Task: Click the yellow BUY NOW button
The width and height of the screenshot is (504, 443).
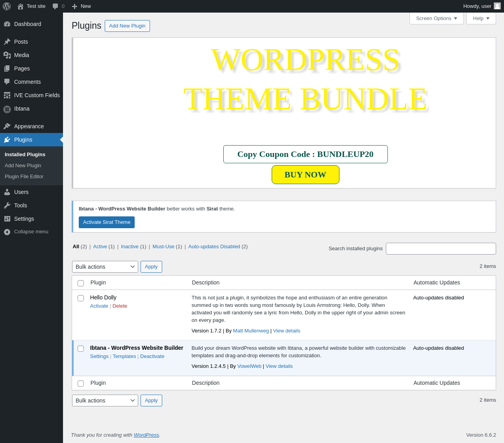Action: (x=306, y=175)
